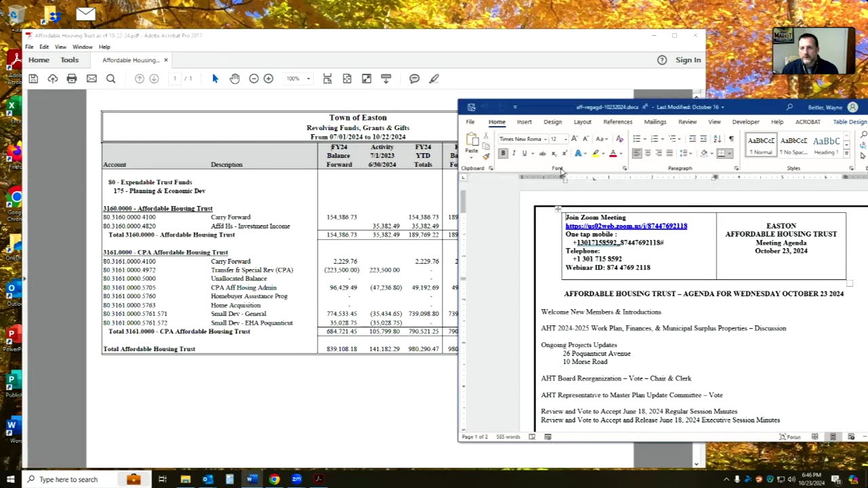
Task: Click the Acrobat read mode download-style icon
Action: (387, 79)
